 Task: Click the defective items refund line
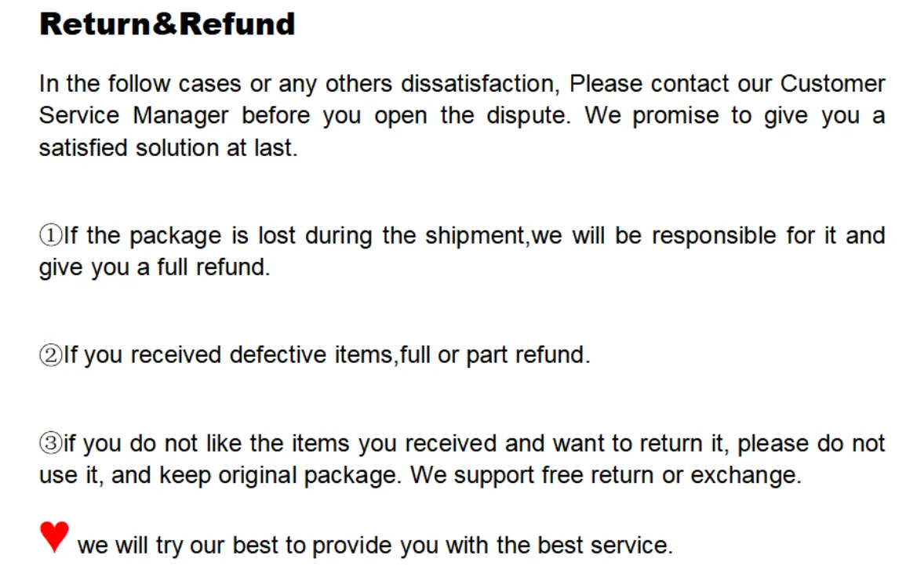[314, 355]
